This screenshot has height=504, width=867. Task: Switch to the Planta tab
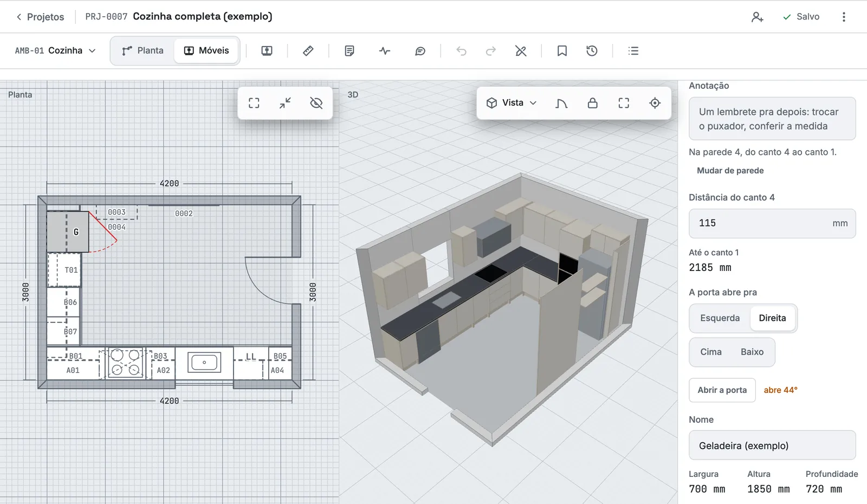[143, 50]
